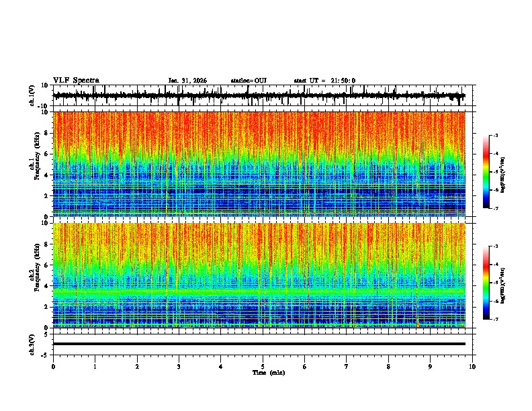Click the time axis tick label "5"

[x=263, y=367]
